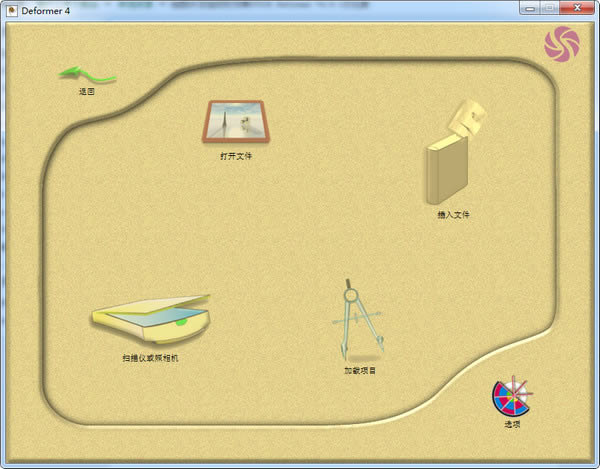The height and width of the screenshot is (469, 600).
Task: Maximize the Deformer 4 window
Action: point(547,8)
